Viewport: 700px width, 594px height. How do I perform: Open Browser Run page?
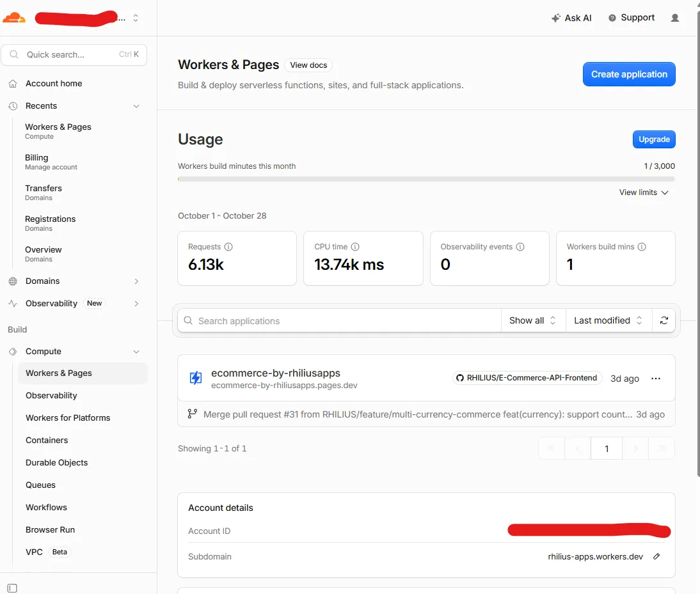[x=50, y=529]
